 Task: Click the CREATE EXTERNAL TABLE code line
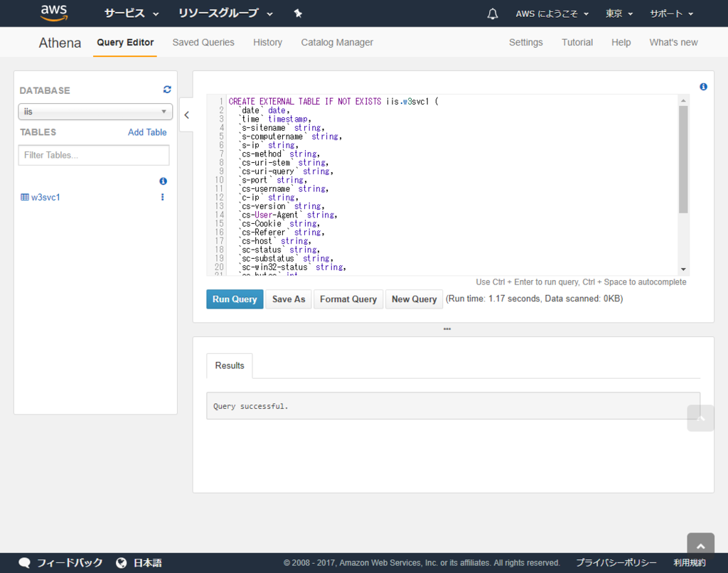point(333,101)
